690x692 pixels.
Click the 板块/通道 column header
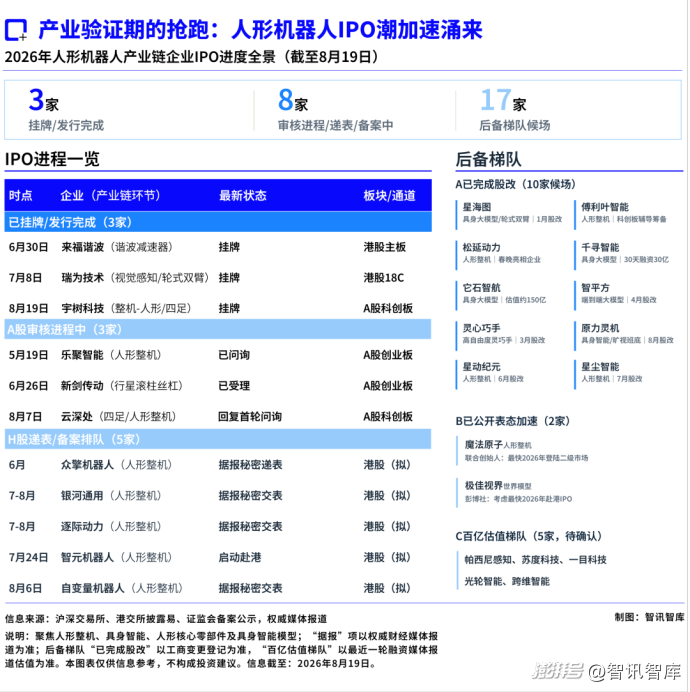point(389,196)
